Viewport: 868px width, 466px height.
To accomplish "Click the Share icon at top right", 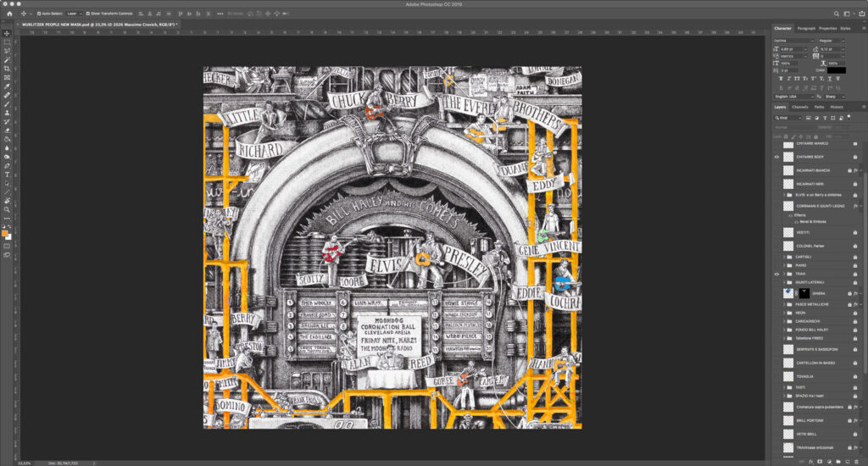I will click(862, 14).
